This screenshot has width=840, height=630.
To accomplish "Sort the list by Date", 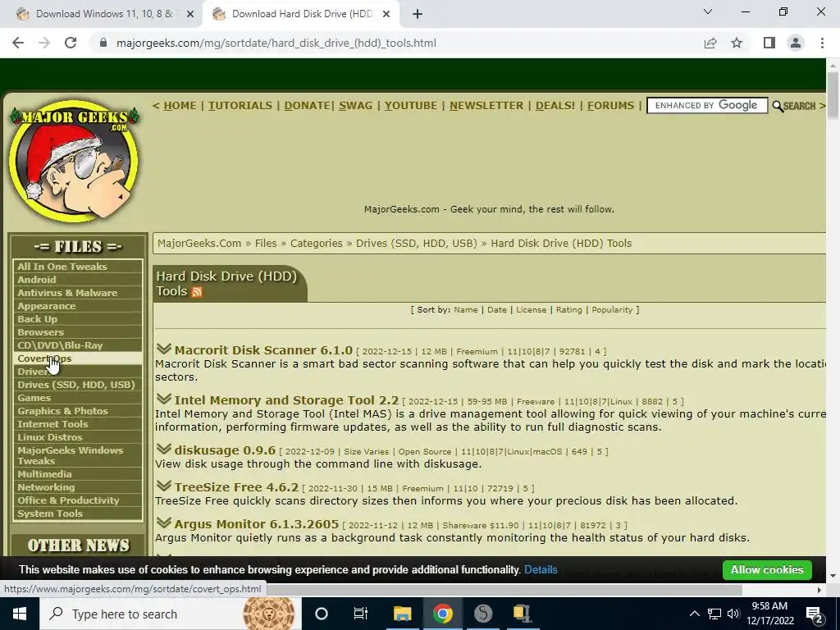I will pos(496,309).
